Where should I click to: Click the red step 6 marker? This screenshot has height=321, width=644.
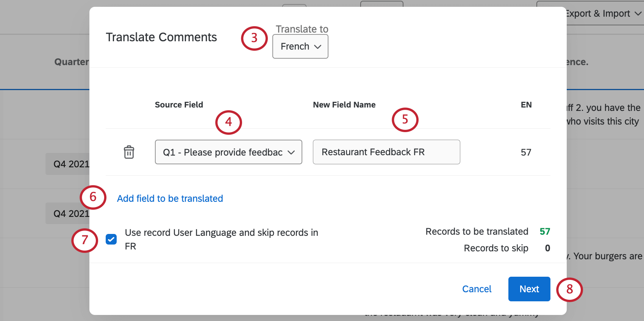pos(93,197)
